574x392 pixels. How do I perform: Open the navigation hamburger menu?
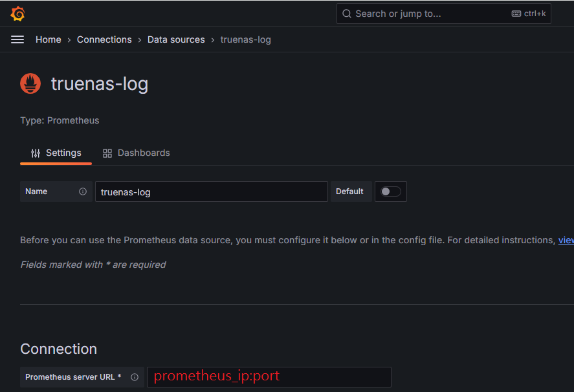pyautogui.click(x=17, y=39)
